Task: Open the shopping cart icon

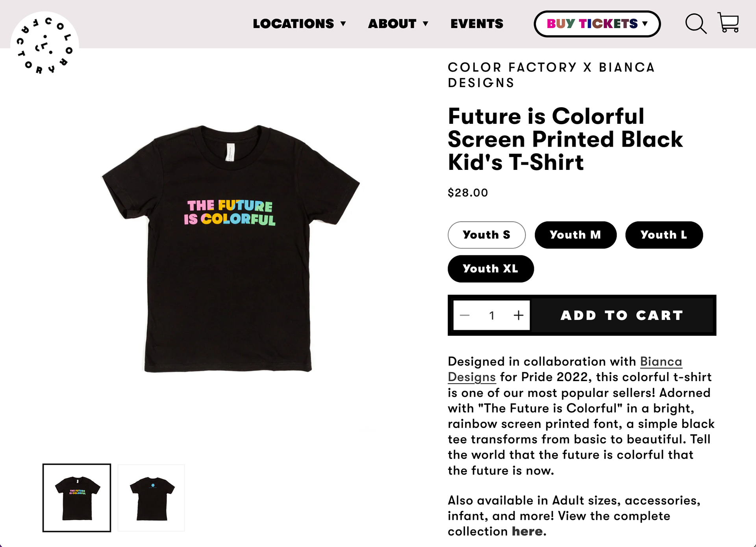Action: click(728, 22)
